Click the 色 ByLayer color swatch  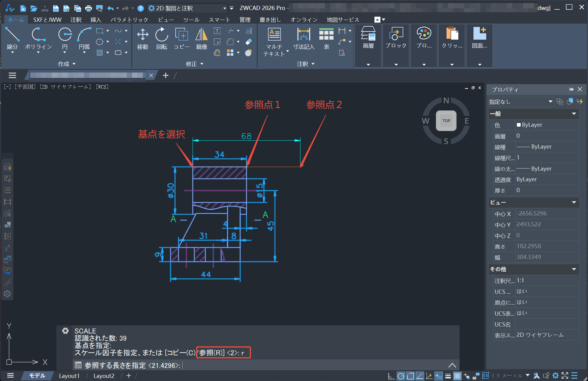coord(519,125)
